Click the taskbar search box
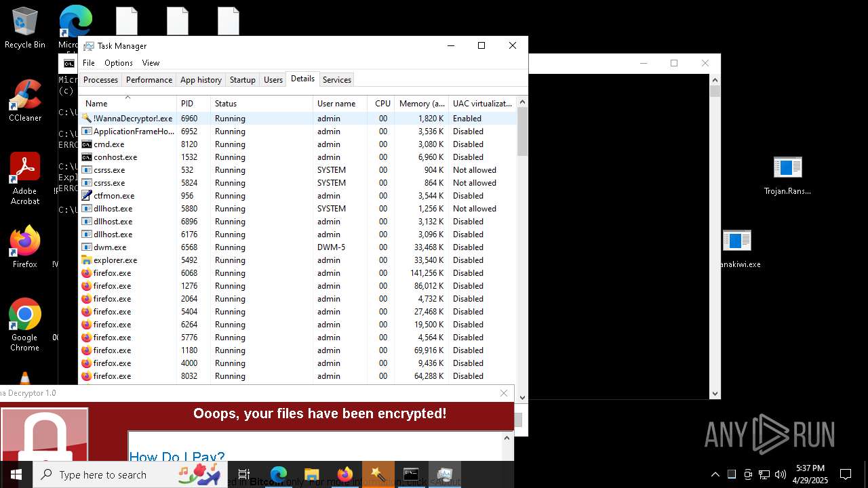Screen dimensions: 868x488 tap(130, 474)
